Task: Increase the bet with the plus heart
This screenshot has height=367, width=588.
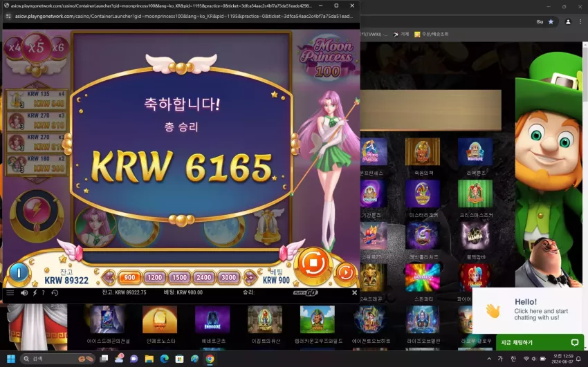Action: coord(249,278)
